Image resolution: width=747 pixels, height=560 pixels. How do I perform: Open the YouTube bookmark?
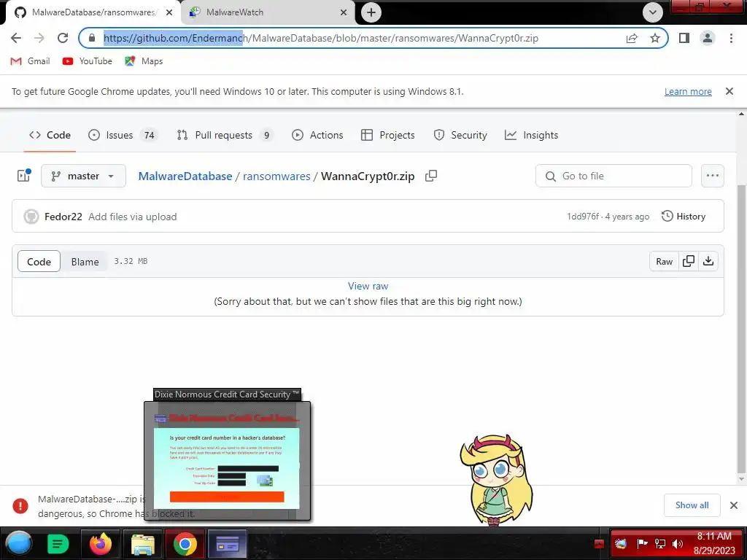click(x=88, y=61)
